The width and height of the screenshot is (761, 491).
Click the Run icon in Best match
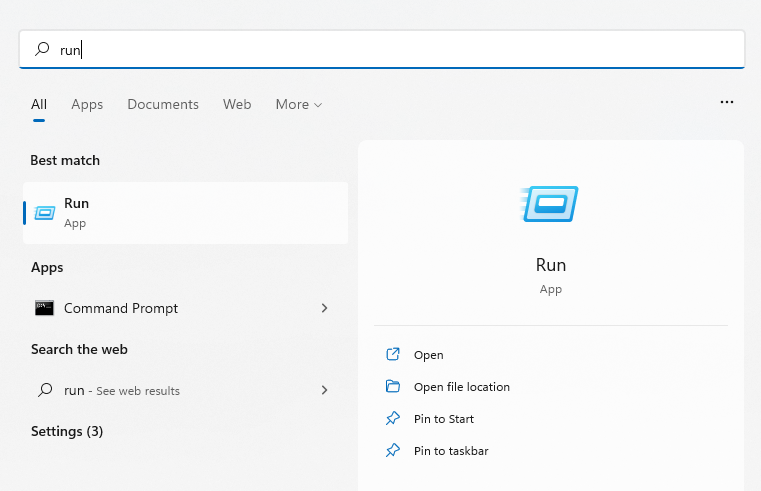[45, 213]
